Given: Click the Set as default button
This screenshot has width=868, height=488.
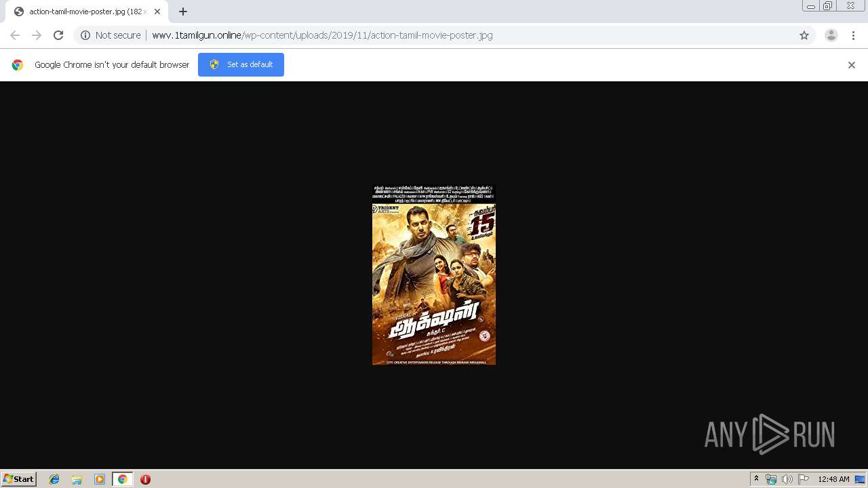Looking at the screenshot, I should 241,64.
